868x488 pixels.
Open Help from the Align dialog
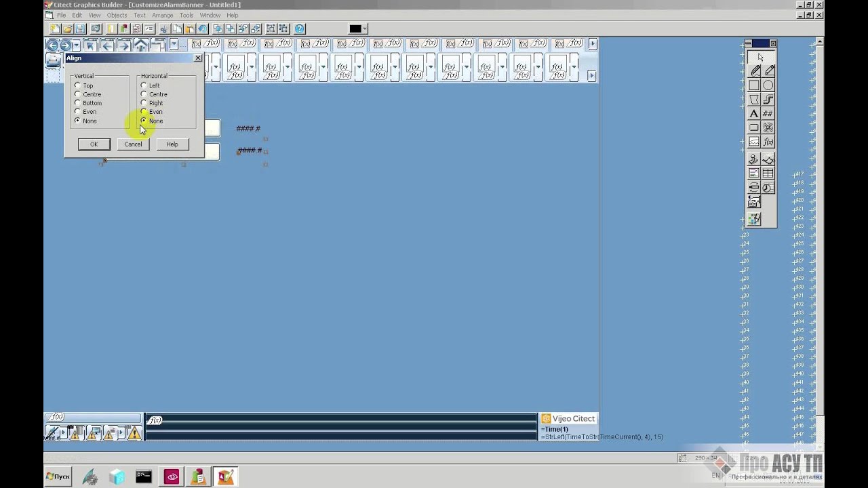[172, 144]
